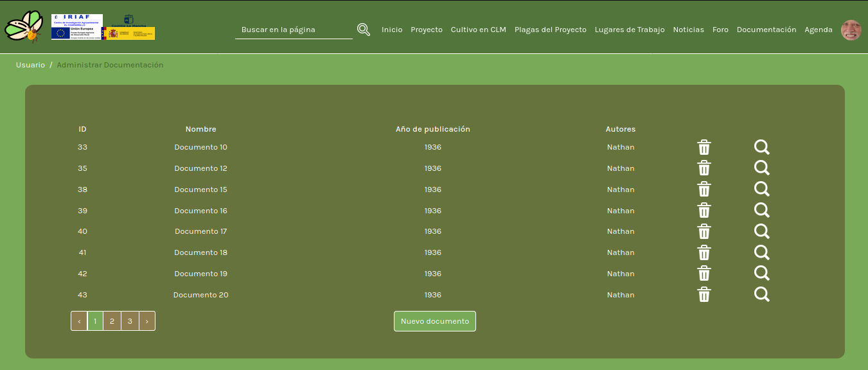Select page 2 in pagination
This screenshot has width=868, height=370.
tap(112, 321)
